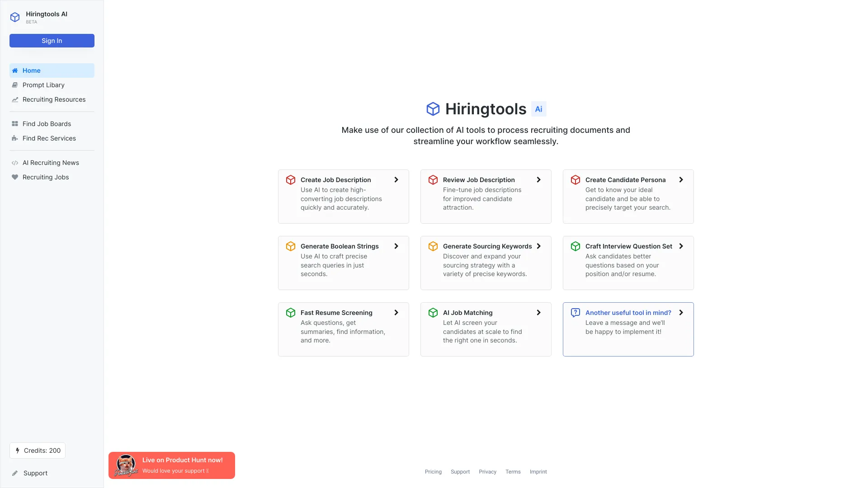Toggle the Recruiting Jobs sidebar item
Image resolution: width=868 pixels, height=488 pixels.
pos(45,176)
